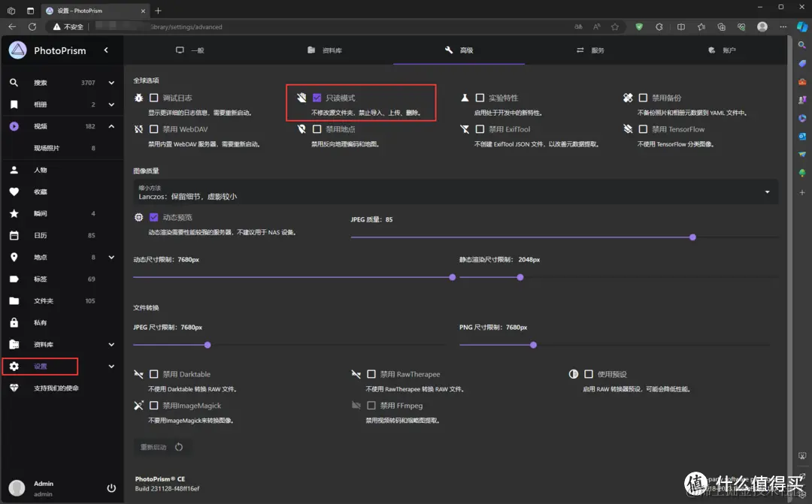Open folders icon in sidebar
812x504 pixels.
[x=14, y=300]
